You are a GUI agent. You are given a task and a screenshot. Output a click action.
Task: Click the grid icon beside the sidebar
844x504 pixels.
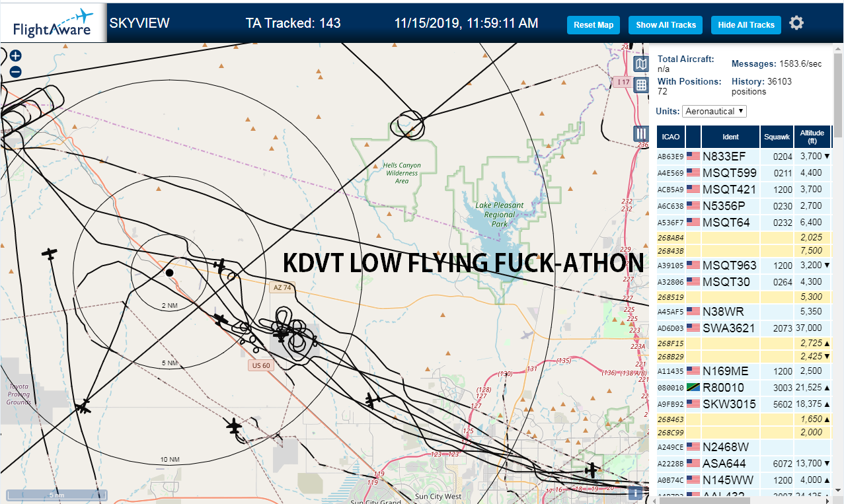640,85
